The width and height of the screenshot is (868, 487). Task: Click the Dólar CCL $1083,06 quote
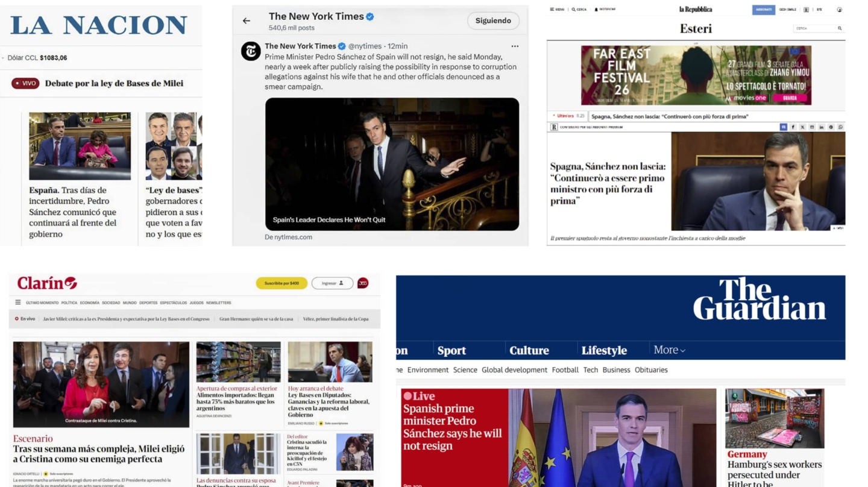37,58
